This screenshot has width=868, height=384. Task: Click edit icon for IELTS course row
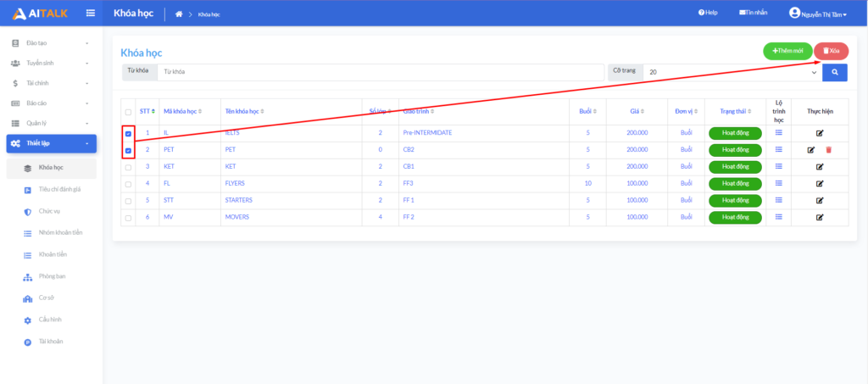pyautogui.click(x=820, y=133)
